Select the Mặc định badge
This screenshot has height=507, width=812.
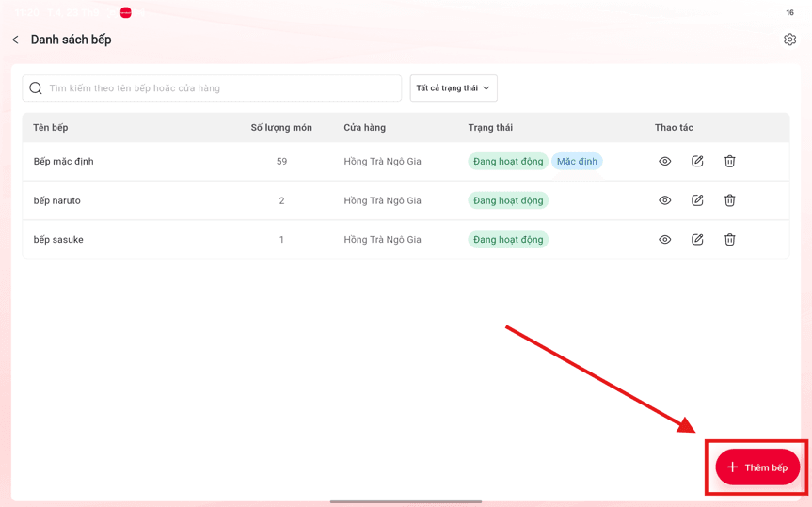tap(577, 161)
